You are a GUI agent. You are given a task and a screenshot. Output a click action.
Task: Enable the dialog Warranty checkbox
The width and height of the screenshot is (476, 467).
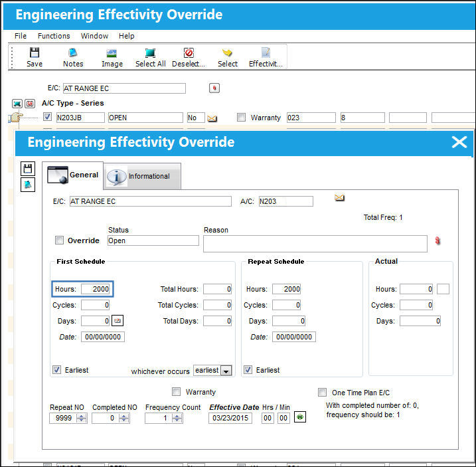tap(176, 392)
